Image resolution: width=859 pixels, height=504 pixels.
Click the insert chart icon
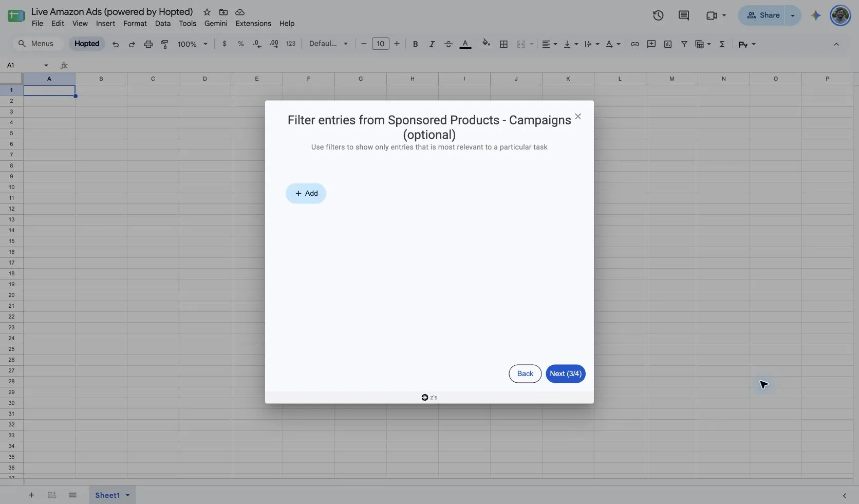tap(668, 44)
